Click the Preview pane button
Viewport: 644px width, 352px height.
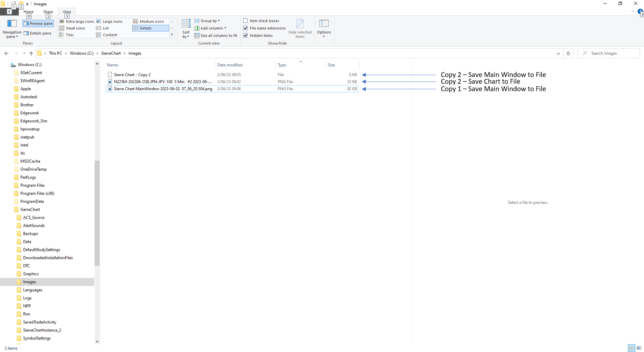click(x=38, y=24)
